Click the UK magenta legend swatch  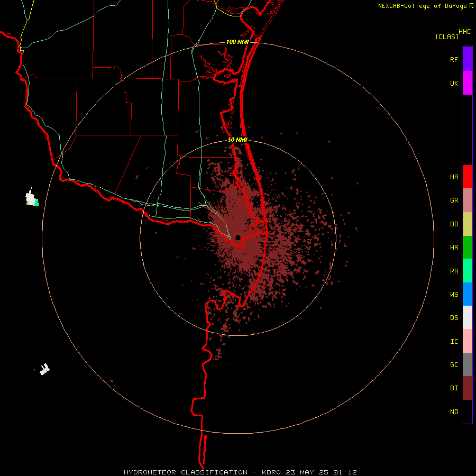pos(467,83)
